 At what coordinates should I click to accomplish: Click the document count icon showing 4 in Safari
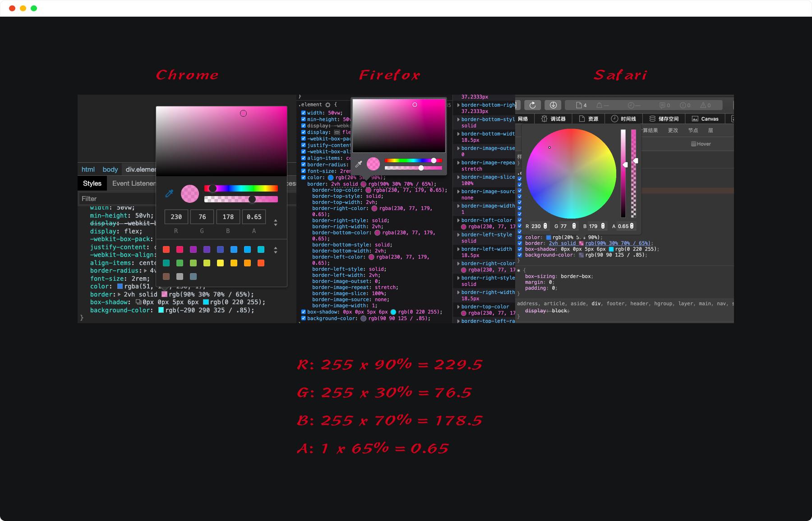[x=579, y=105]
